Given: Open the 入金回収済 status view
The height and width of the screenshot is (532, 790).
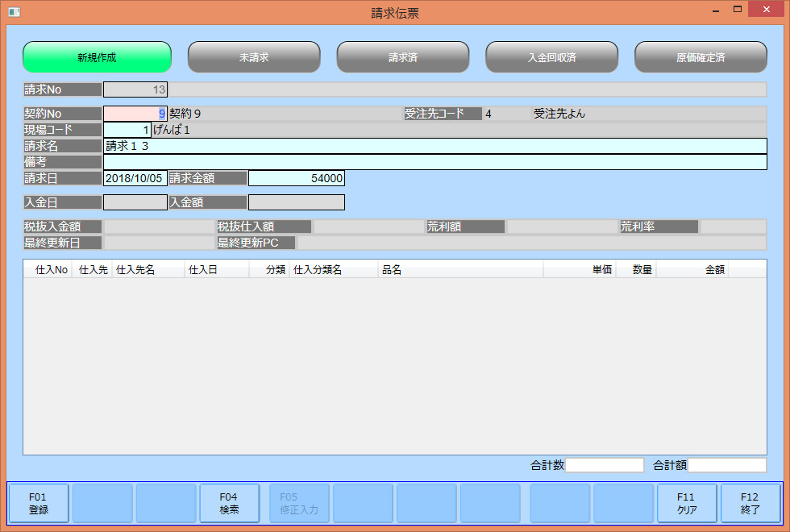Looking at the screenshot, I should [x=551, y=57].
